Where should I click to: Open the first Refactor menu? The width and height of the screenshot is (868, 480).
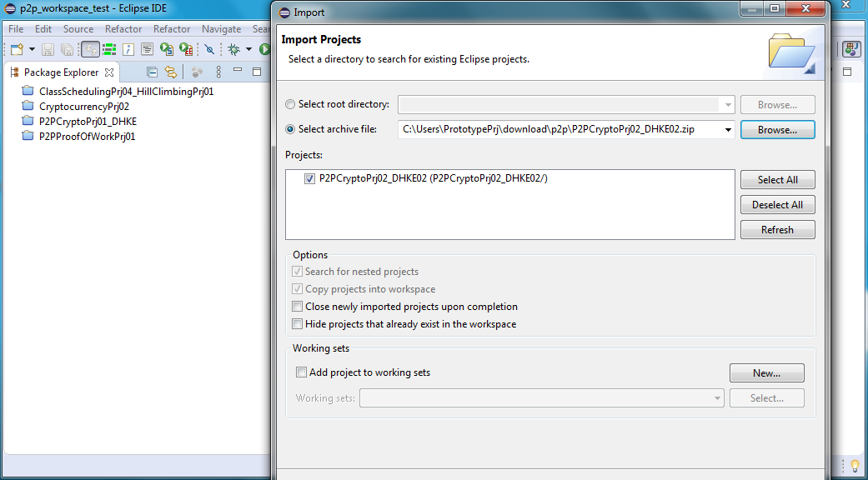123,29
